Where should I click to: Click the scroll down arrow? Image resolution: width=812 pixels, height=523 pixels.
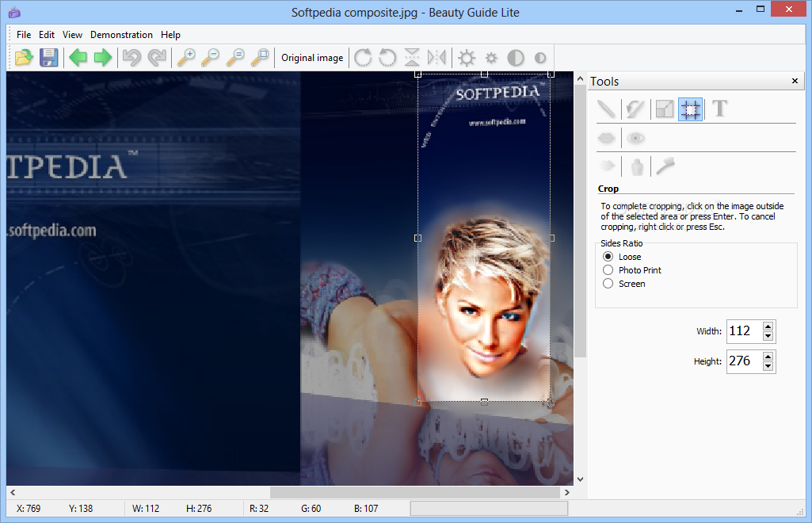click(x=581, y=479)
